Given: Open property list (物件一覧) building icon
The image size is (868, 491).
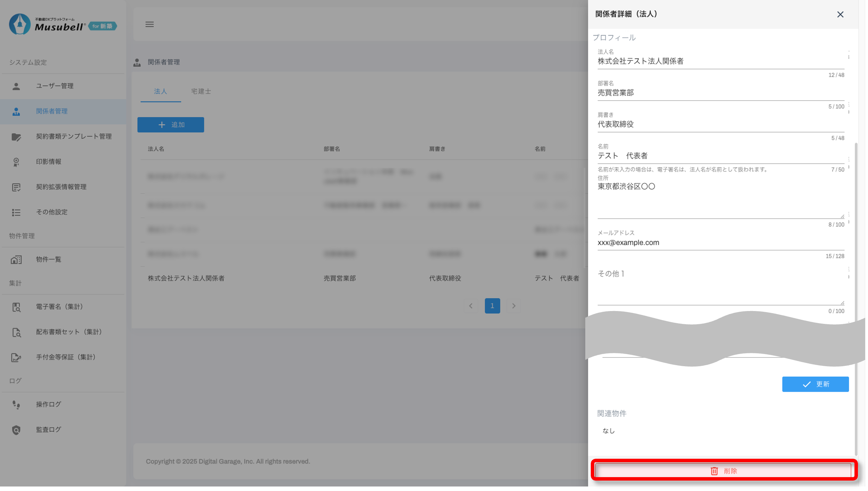Looking at the screenshot, I should [16, 260].
